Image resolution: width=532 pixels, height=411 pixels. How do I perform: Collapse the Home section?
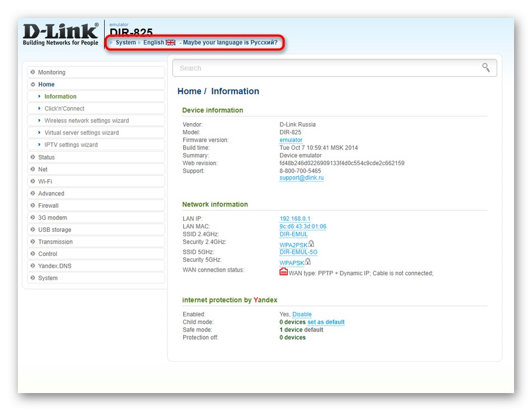(45, 84)
